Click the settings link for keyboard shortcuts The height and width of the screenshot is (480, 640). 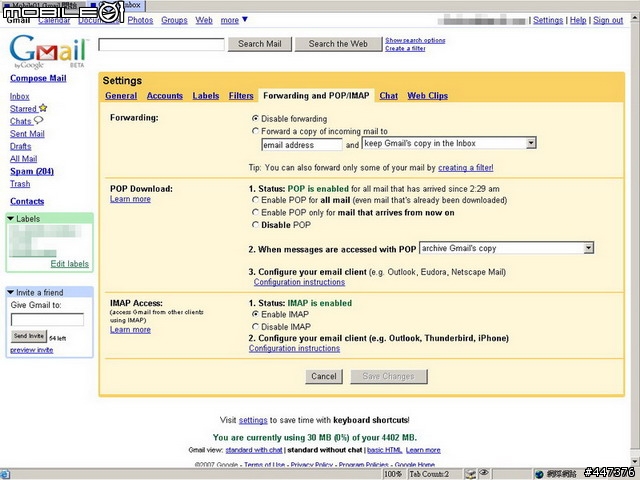(x=253, y=420)
